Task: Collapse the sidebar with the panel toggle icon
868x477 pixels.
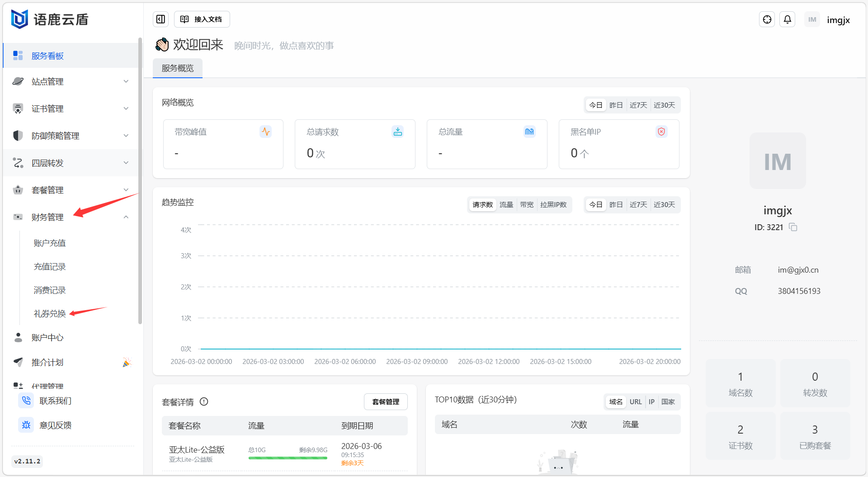Action: [160, 19]
